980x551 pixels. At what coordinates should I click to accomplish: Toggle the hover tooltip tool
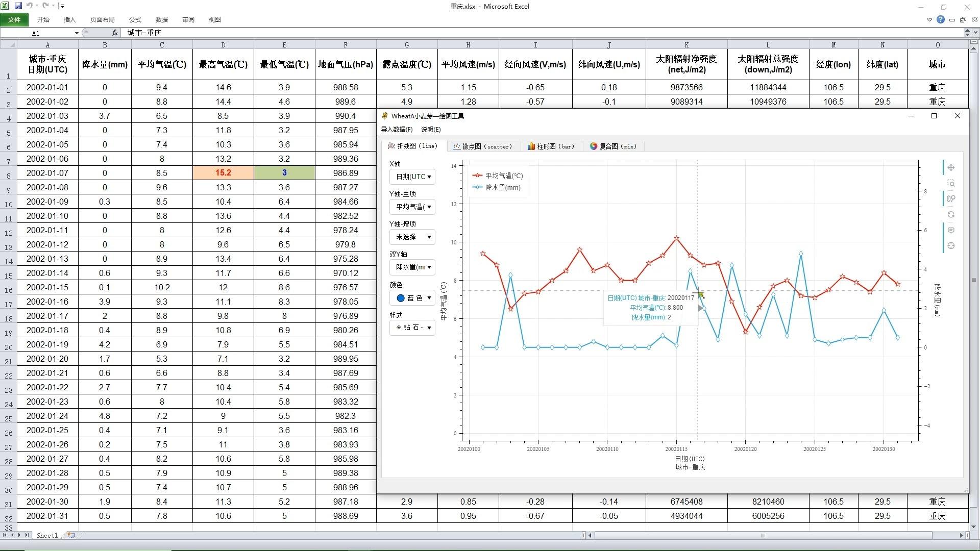[951, 230]
